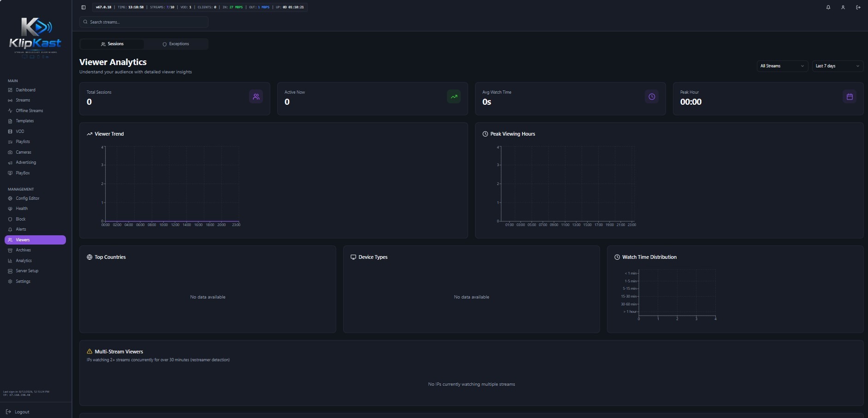The width and height of the screenshot is (868, 418).
Task: Click the Top Countries globe icon
Action: (x=89, y=257)
